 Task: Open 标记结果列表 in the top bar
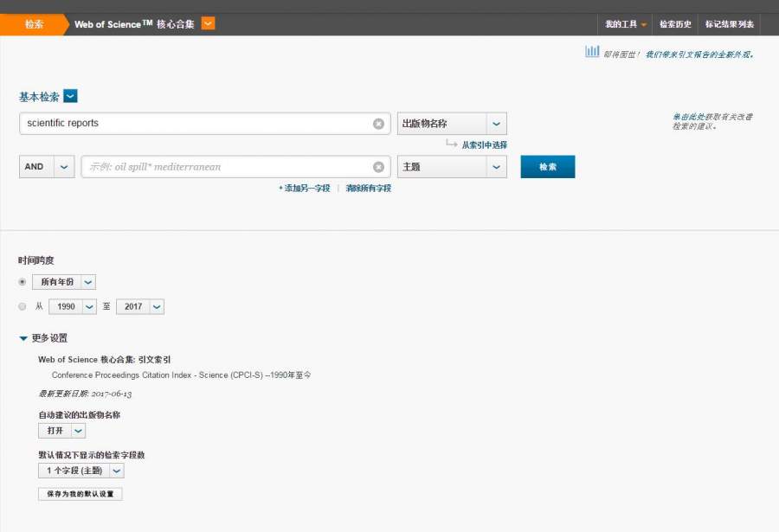tap(730, 24)
